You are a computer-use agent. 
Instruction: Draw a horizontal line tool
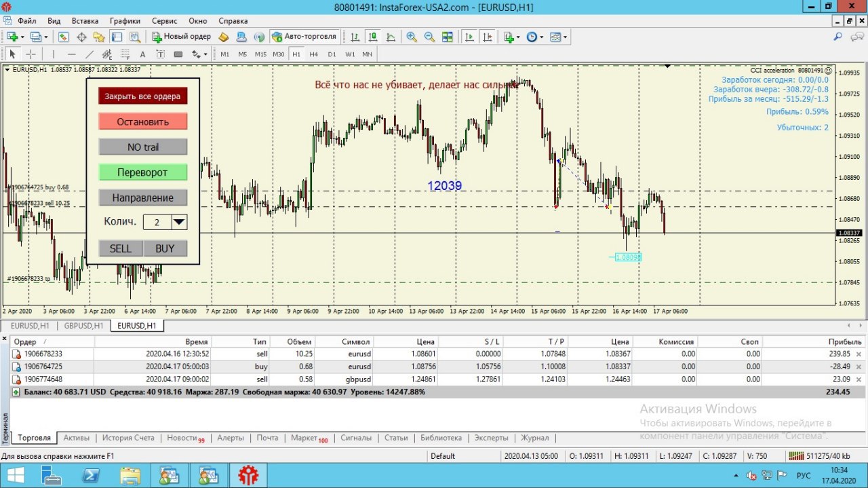coord(71,54)
